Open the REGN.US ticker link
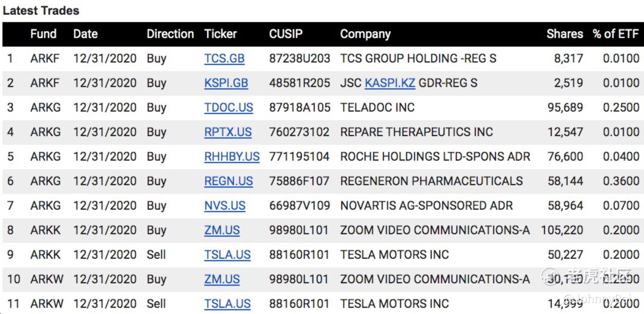Image resolution: width=644 pixels, height=314 pixels. 228,181
